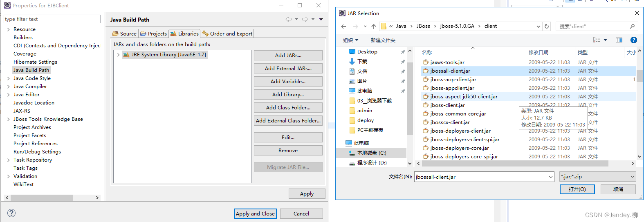Click the Apply button
The width and height of the screenshot is (644, 222).
click(307, 193)
